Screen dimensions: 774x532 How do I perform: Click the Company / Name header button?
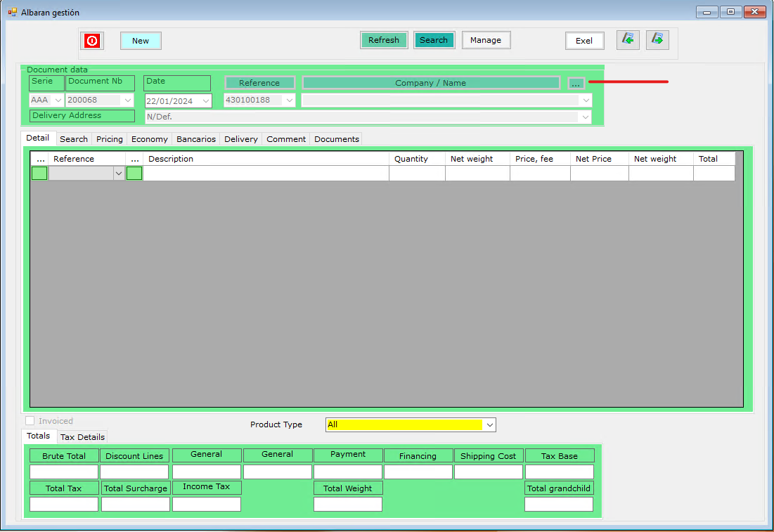[x=431, y=83]
